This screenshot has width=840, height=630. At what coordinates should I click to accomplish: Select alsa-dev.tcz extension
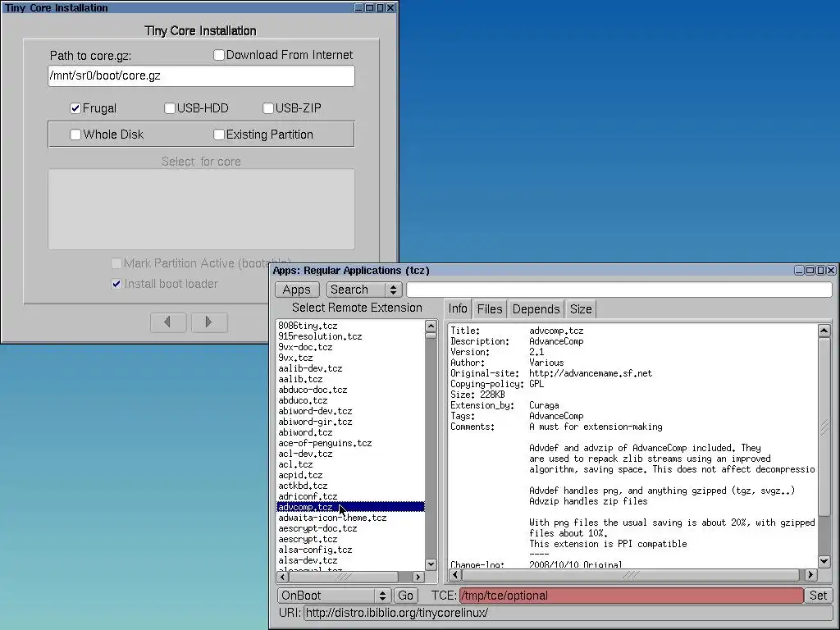tap(350, 561)
